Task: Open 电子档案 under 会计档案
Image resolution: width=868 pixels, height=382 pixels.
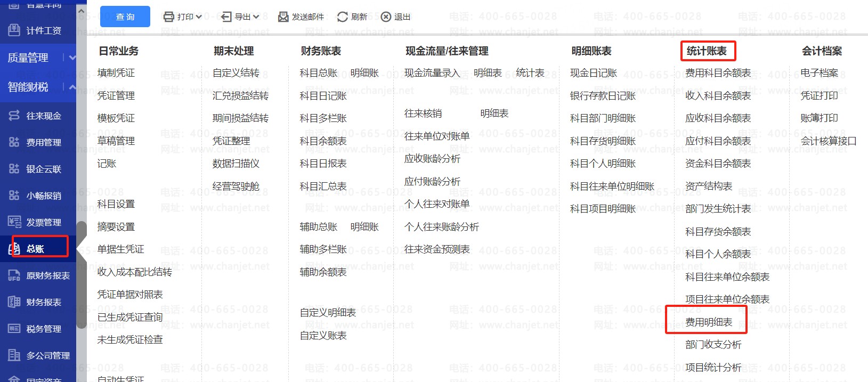Action: [x=820, y=73]
